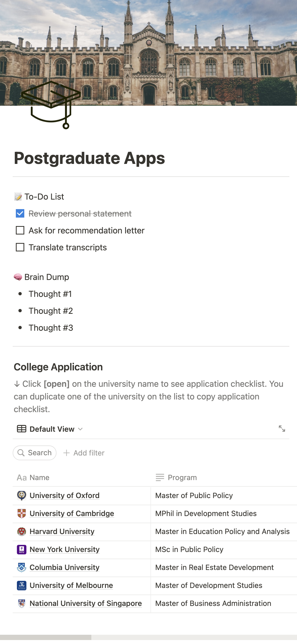Check Ask for recommendation letter
Image resolution: width=297 pixels, height=644 pixels.
pos(20,230)
